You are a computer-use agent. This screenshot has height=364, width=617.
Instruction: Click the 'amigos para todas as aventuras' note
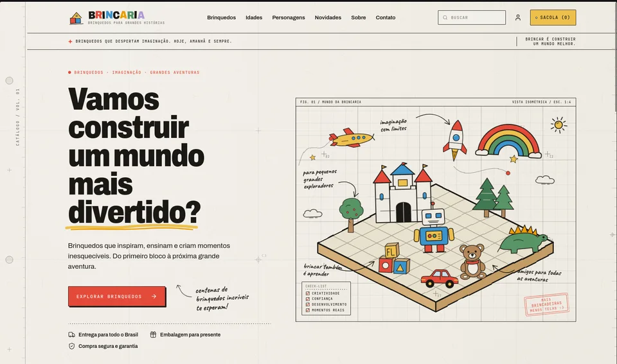point(539,275)
